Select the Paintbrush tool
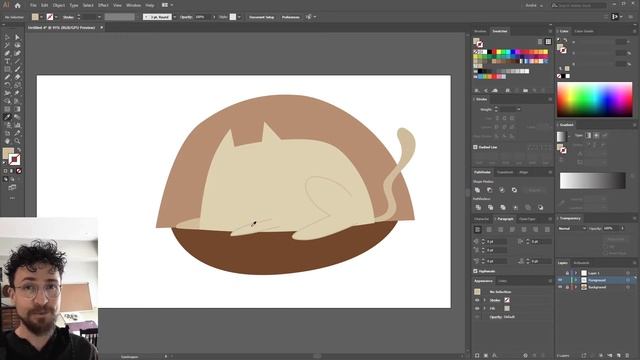Viewport: 640px width, 360px height. [17, 69]
